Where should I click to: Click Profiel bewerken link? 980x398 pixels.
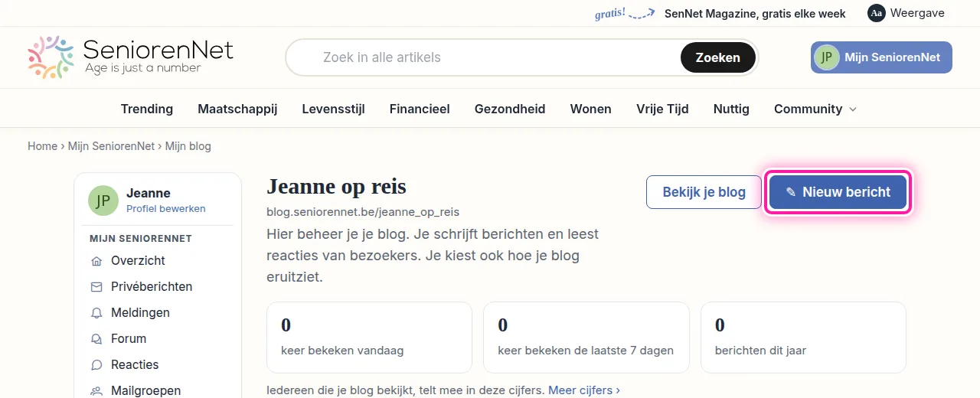166,208
